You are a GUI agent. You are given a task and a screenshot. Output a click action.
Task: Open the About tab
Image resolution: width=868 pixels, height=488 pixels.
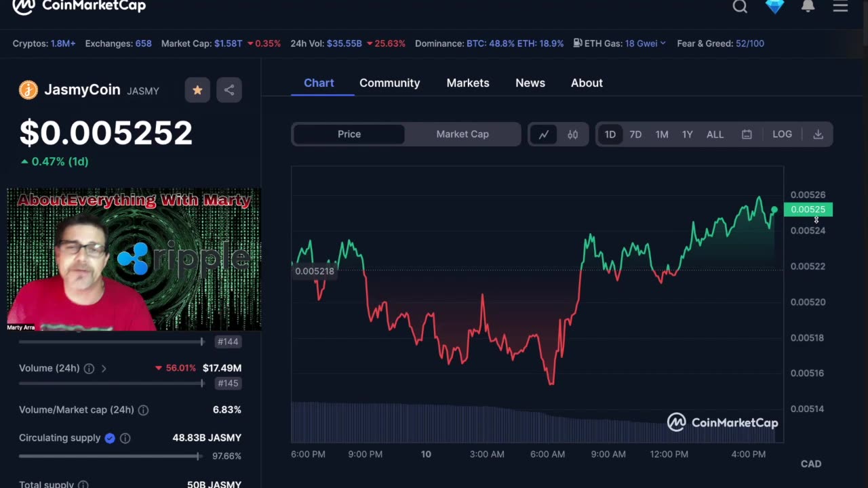tap(587, 83)
